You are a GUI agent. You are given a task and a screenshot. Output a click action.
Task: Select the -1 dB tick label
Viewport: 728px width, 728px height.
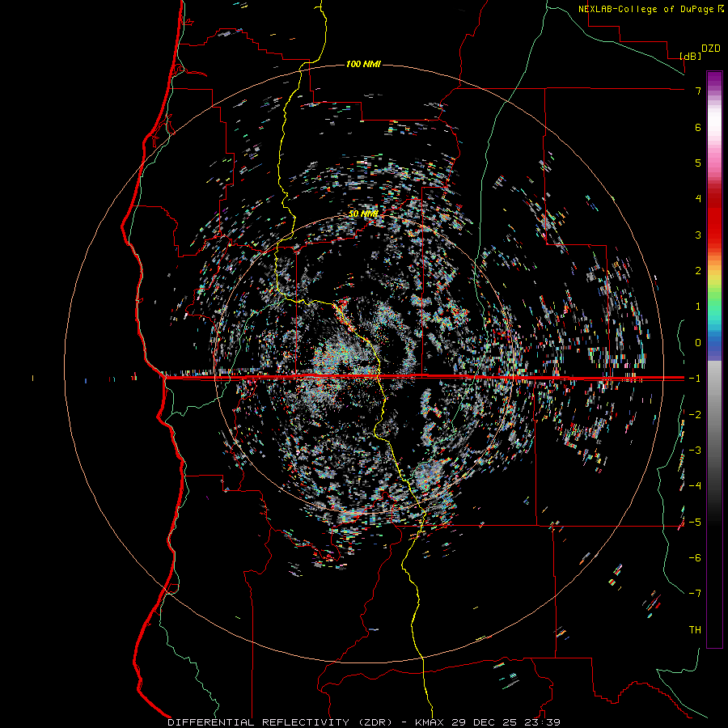pyautogui.click(x=695, y=379)
